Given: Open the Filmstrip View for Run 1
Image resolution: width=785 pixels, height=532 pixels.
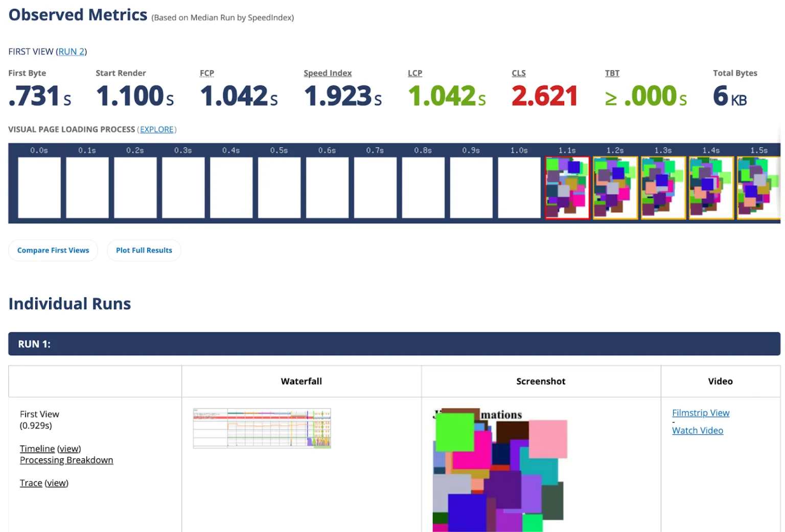Looking at the screenshot, I should (x=700, y=412).
